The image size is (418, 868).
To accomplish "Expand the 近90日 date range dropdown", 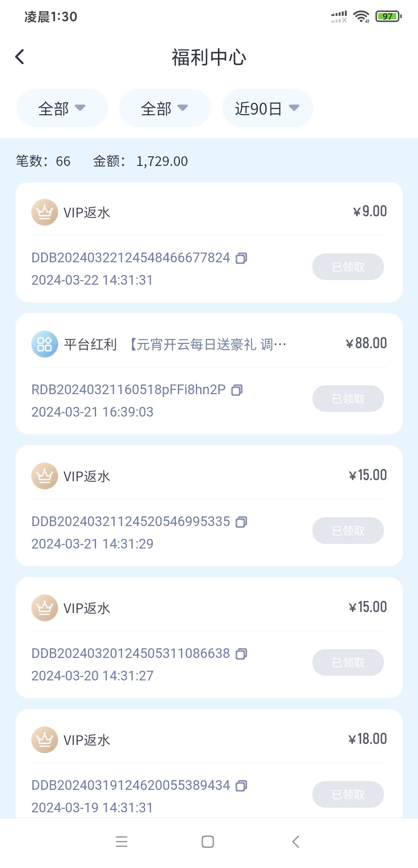I will click(x=267, y=108).
